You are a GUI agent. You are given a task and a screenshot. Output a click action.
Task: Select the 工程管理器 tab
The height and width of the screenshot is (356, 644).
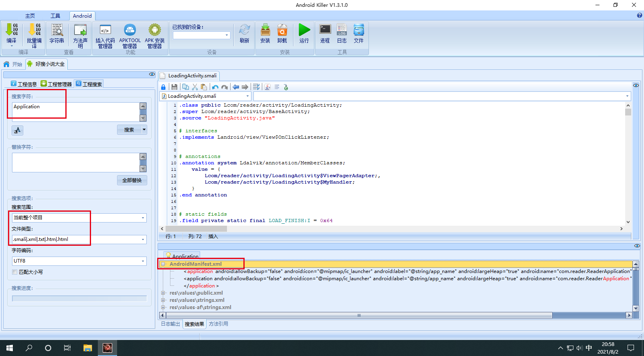coord(57,84)
